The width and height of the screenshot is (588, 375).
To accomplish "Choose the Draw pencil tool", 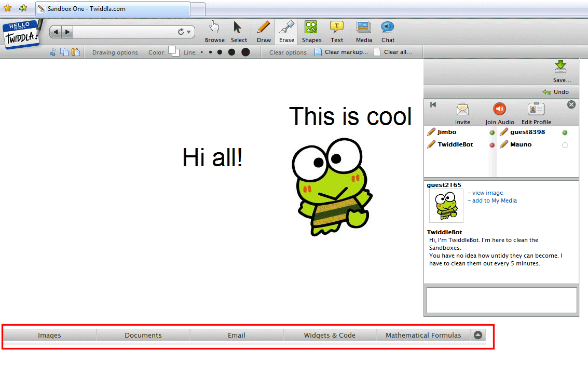I will [264, 32].
